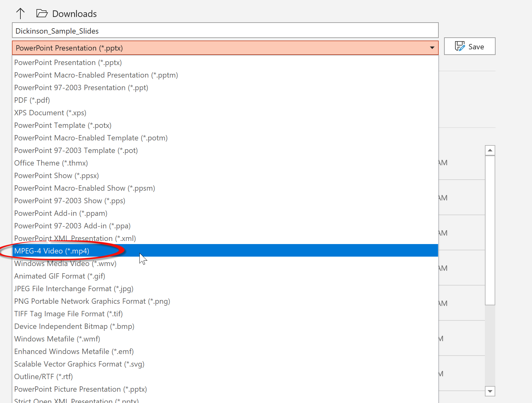Click the file list vertical scrollbar thumb
This screenshot has width=532, height=403.
tap(490, 230)
